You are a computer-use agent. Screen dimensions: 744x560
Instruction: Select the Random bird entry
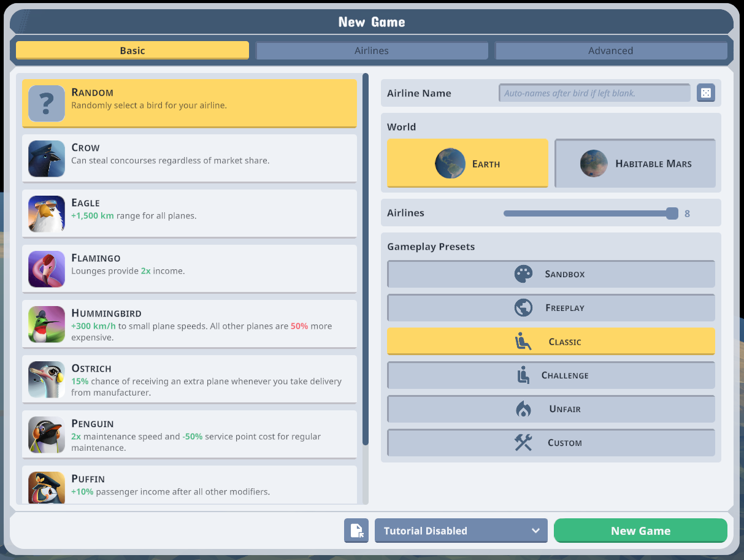(x=189, y=103)
